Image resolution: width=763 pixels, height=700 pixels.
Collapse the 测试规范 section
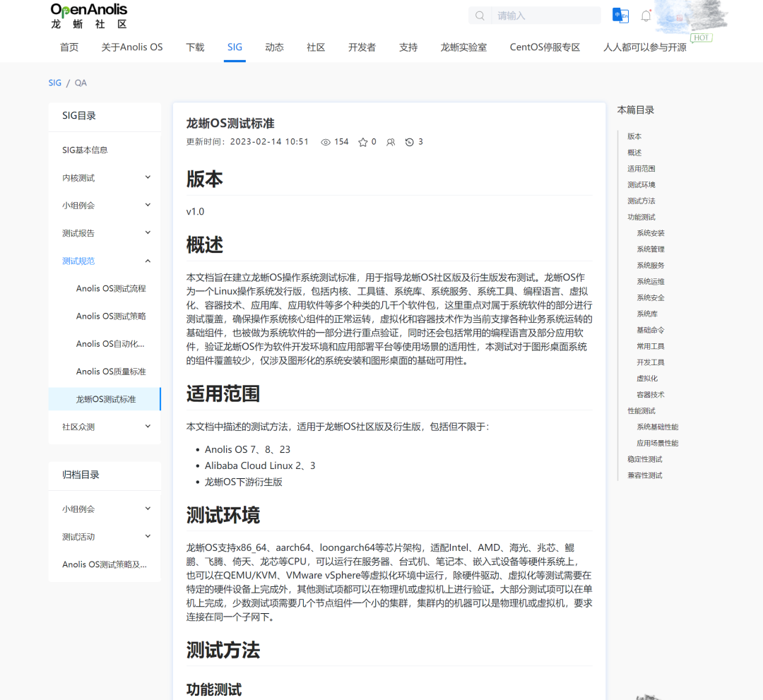coord(105,261)
